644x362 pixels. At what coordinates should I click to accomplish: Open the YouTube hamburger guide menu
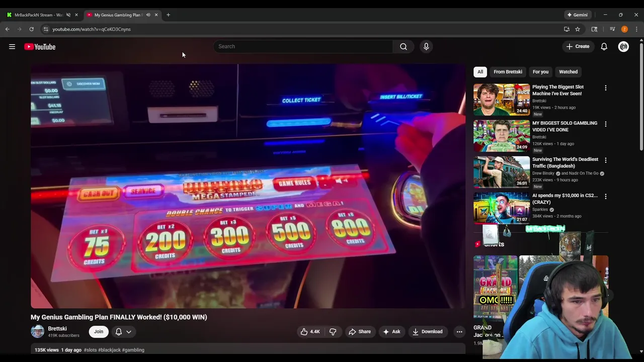pyautogui.click(x=12, y=47)
